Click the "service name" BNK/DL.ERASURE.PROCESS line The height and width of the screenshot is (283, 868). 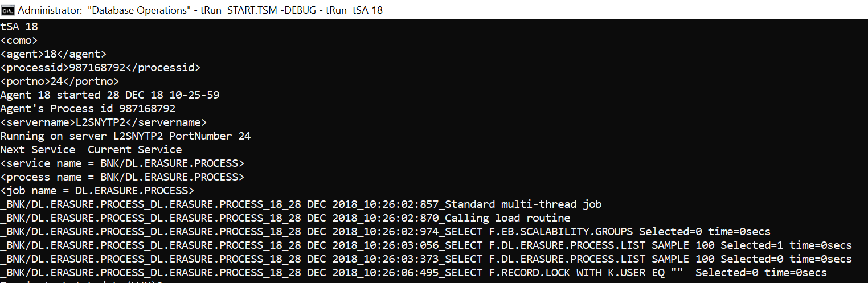tap(122, 163)
